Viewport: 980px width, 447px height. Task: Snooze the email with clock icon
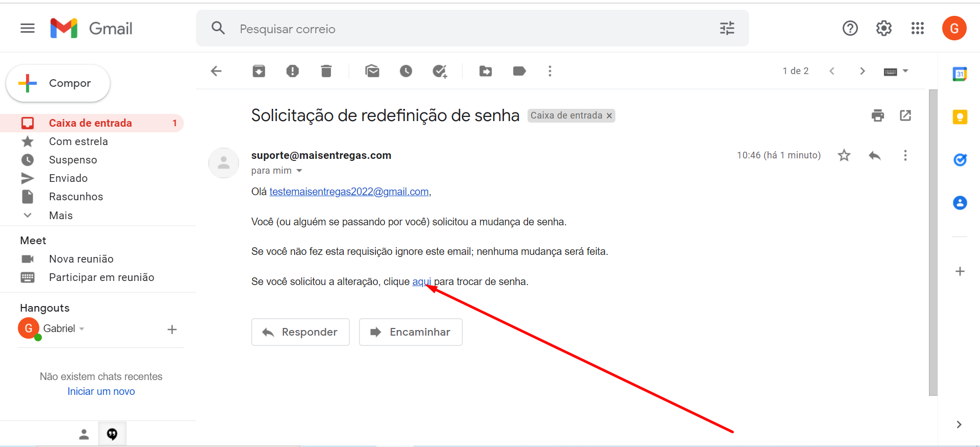[406, 71]
